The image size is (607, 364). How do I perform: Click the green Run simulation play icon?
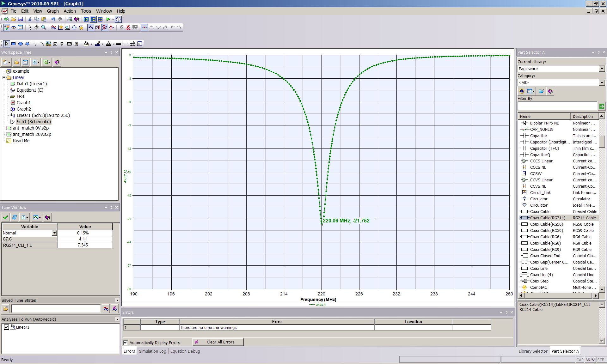coord(108,19)
